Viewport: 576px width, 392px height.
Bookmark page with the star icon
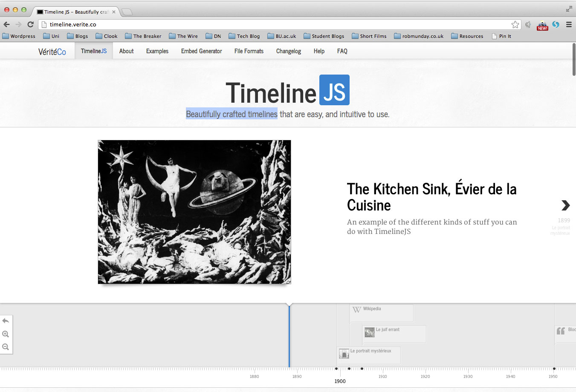pos(515,24)
